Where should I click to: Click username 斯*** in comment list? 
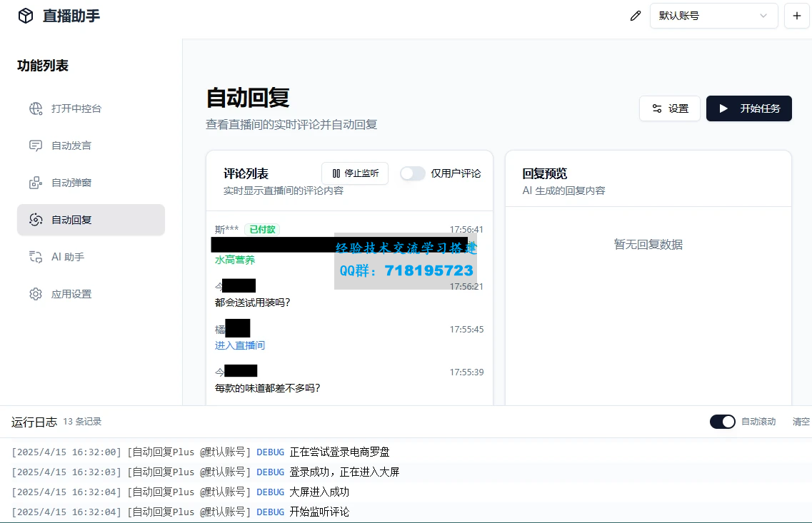point(227,229)
